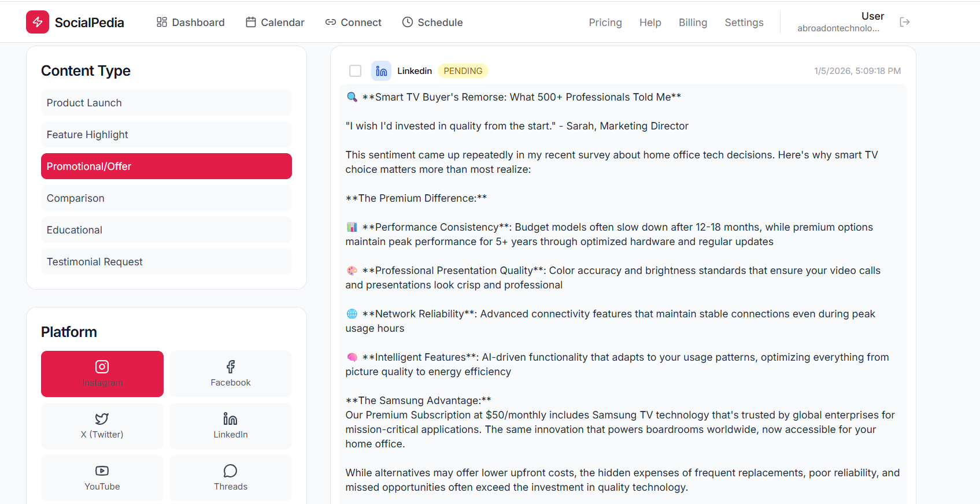The height and width of the screenshot is (504, 980).
Task: Click the brain emoji before Intelligent Features
Action: 352,357
